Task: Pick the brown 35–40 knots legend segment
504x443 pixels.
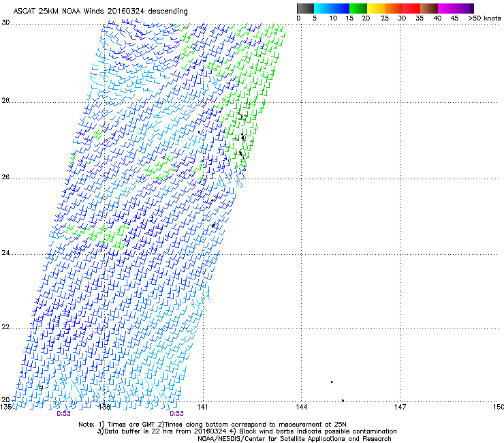Action: [x=429, y=8]
